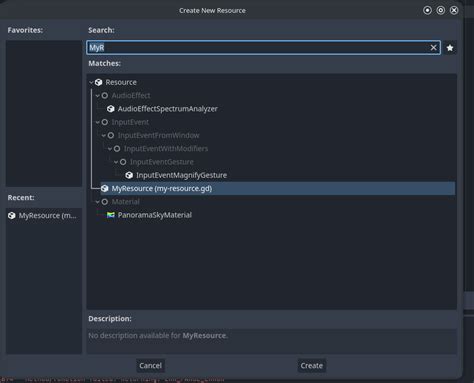Select AudioEffectSpectrumAnalyzer in matches
The image size is (474, 383).
coord(168,109)
